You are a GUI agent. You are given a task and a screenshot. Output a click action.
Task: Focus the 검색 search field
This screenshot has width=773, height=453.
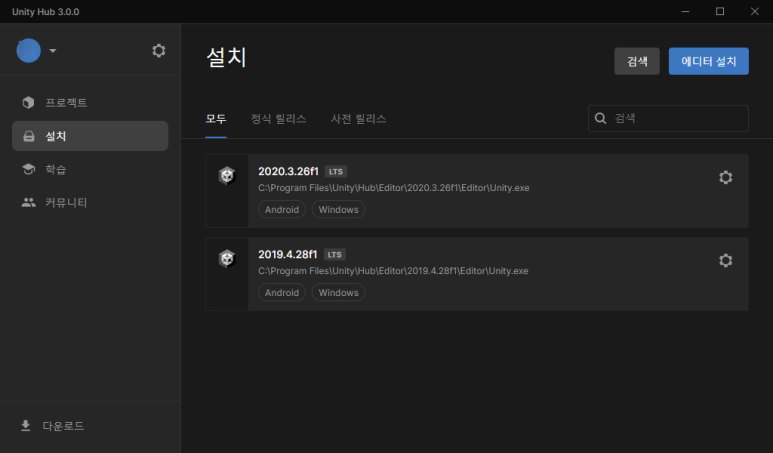click(x=668, y=118)
